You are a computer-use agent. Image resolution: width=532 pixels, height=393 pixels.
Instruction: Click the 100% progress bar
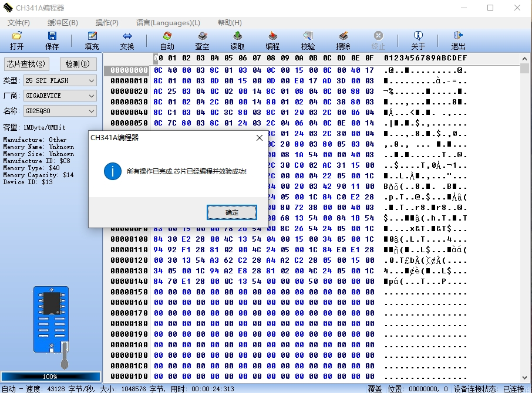click(x=50, y=377)
